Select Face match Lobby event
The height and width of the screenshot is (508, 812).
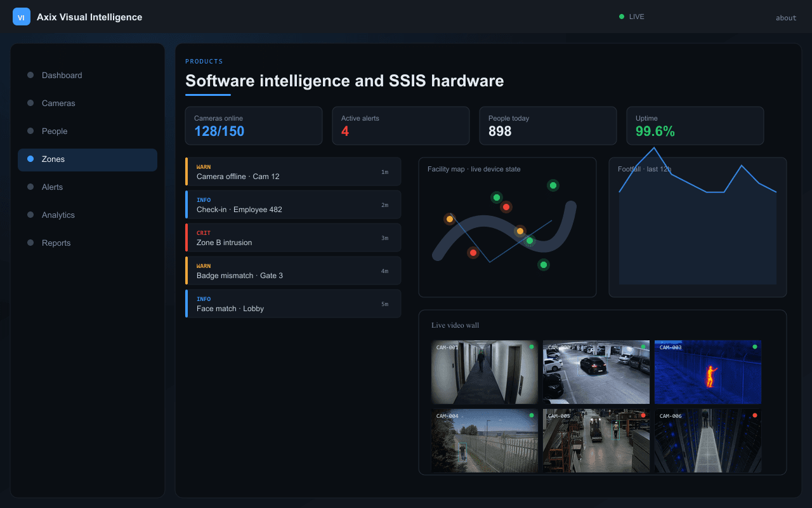(x=293, y=304)
